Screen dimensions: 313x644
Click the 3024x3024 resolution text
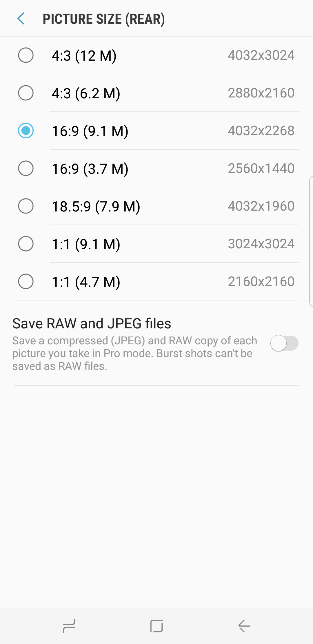pos(261,244)
